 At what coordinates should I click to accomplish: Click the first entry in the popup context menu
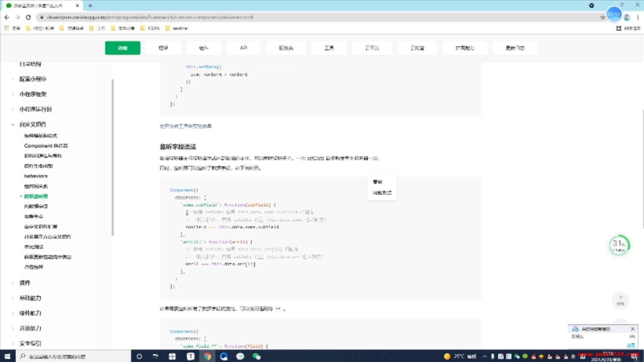point(377,182)
